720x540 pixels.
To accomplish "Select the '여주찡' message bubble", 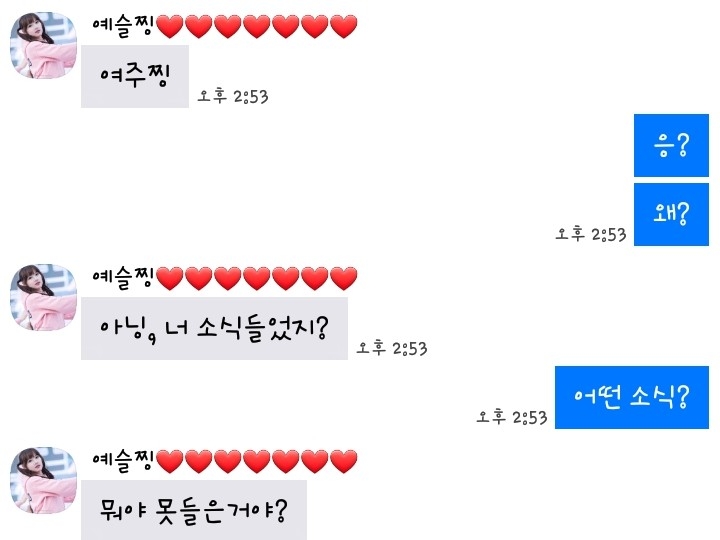I will click(x=135, y=76).
